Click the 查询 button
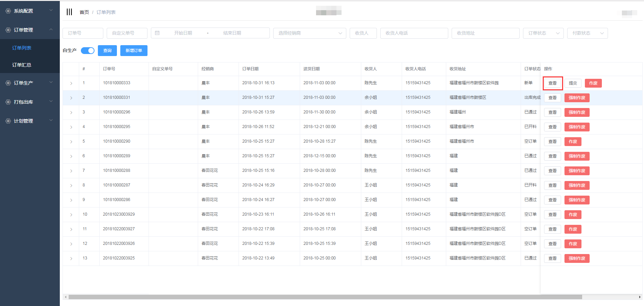Screen dimensions: 644x306 (107, 51)
